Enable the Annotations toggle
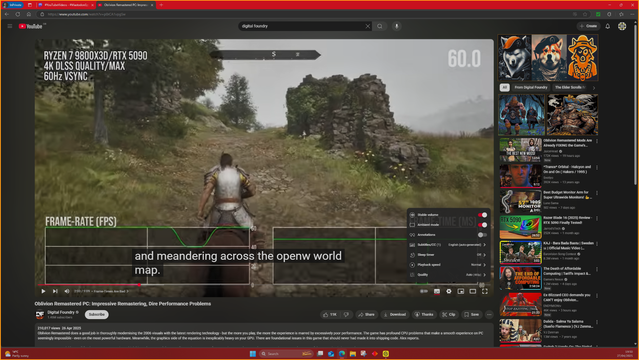639x360 pixels. [x=482, y=235]
